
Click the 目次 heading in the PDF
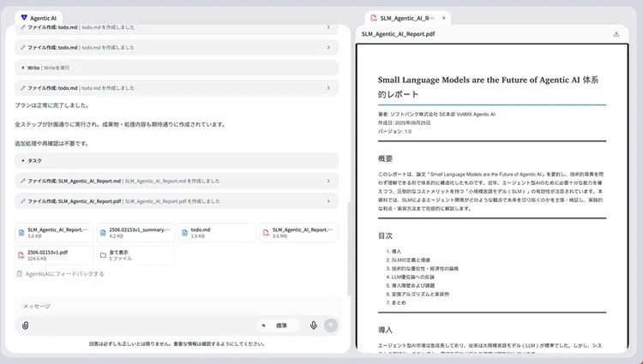[385, 236]
